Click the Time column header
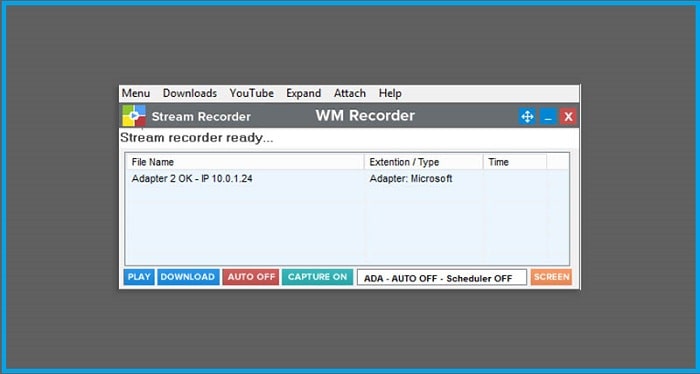 [x=515, y=162]
